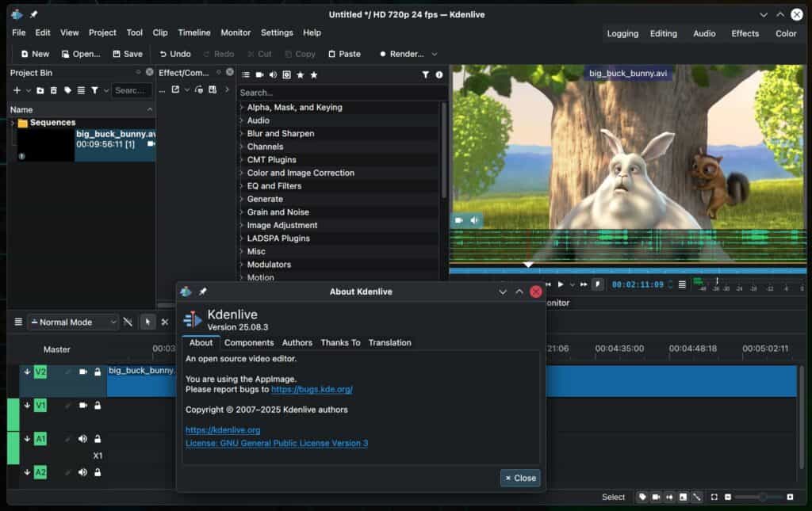
Task: Hide the V2 video track
Action: [82, 372]
